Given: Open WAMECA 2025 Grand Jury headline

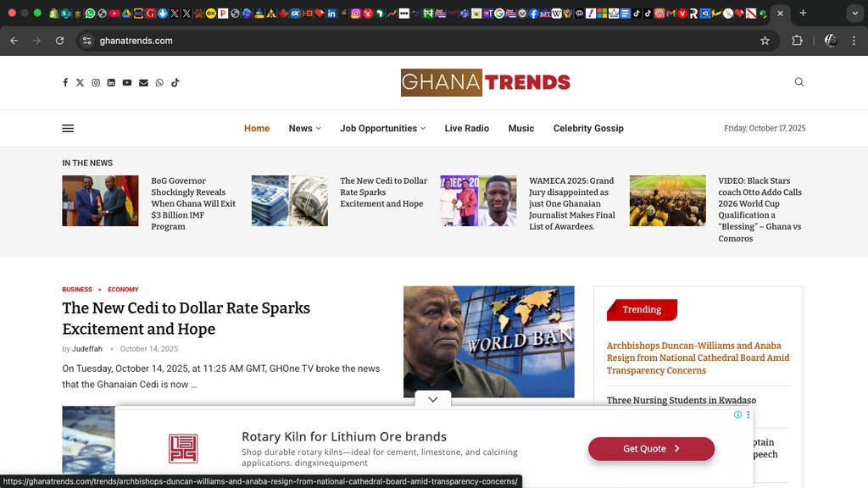Looking at the screenshot, I should [x=572, y=203].
